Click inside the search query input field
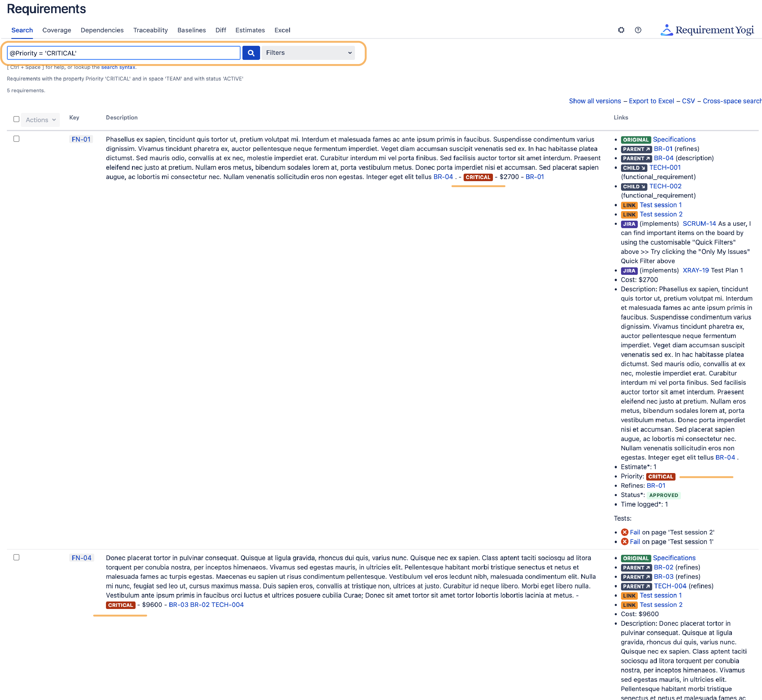 [123, 53]
